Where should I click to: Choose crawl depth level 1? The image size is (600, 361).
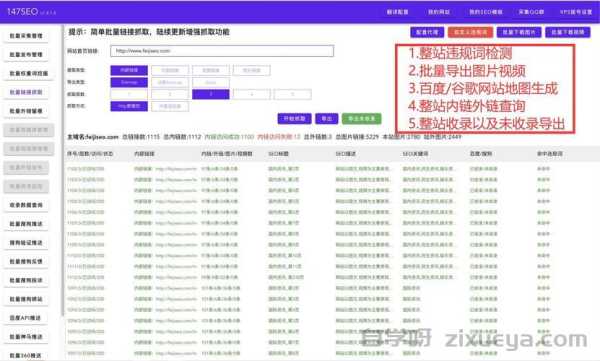click(x=129, y=94)
